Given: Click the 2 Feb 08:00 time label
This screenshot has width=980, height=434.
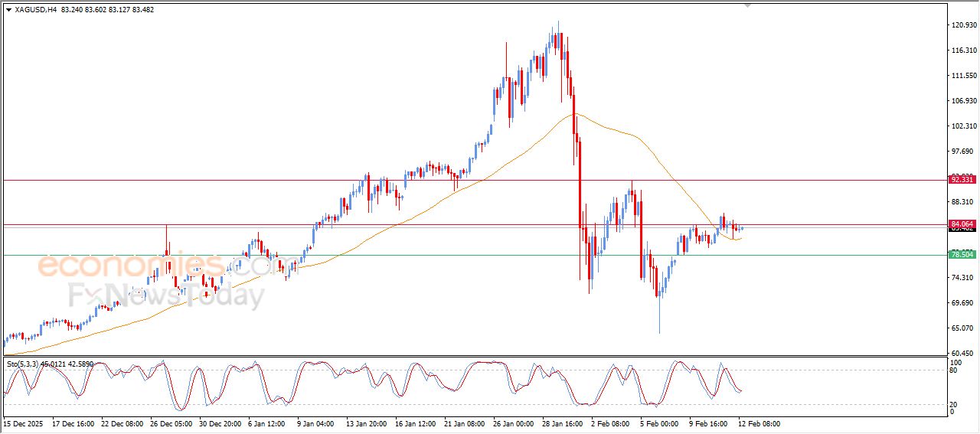Looking at the screenshot, I should tap(612, 423).
